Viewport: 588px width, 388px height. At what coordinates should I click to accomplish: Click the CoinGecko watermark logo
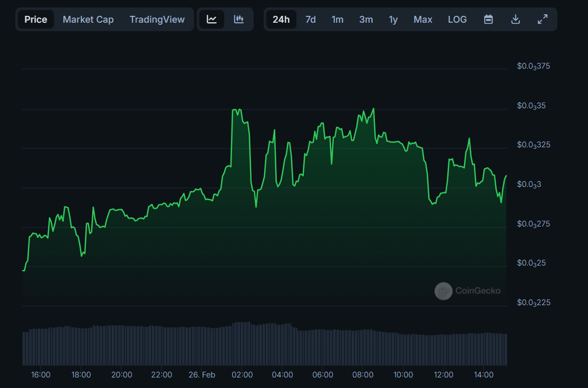click(467, 291)
